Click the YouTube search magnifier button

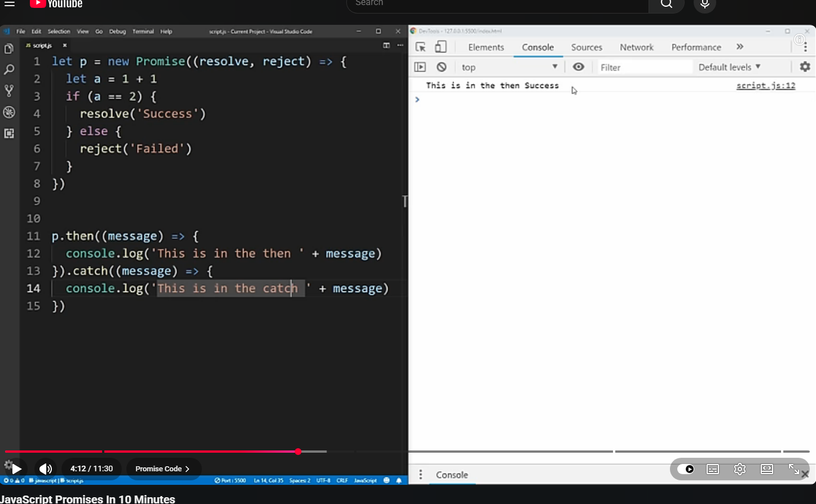tap(666, 4)
